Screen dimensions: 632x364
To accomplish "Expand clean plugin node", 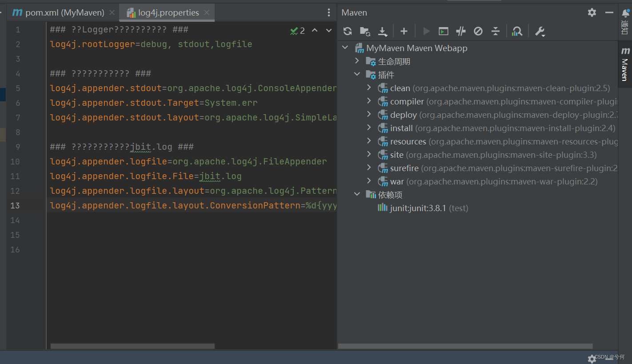I will [x=369, y=88].
